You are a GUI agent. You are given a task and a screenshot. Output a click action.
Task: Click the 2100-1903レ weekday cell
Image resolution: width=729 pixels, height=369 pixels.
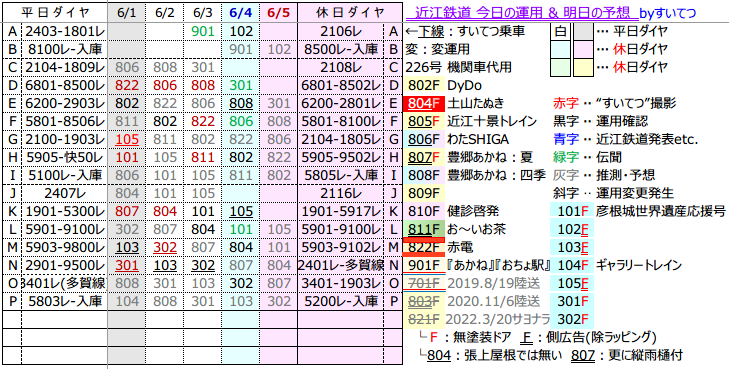pyautogui.click(x=65, y=139)
